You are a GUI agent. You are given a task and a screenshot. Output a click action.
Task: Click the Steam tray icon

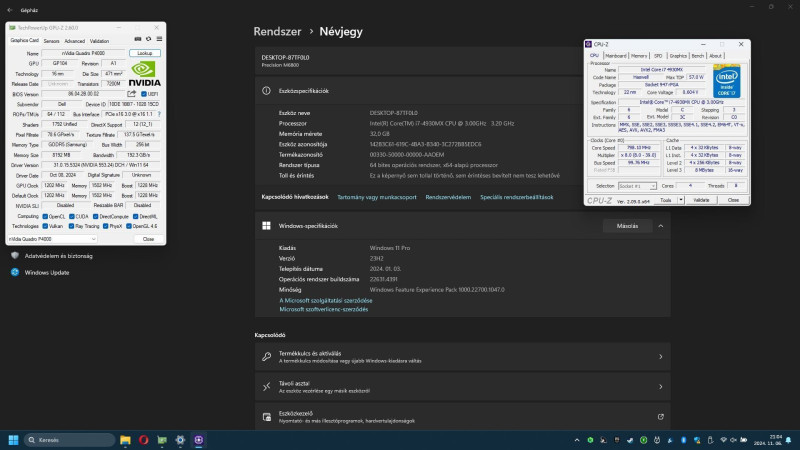click(x=630, y=440)
